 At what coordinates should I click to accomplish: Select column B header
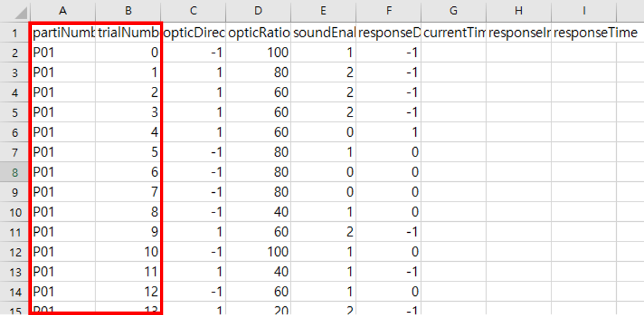coord(128,11)
